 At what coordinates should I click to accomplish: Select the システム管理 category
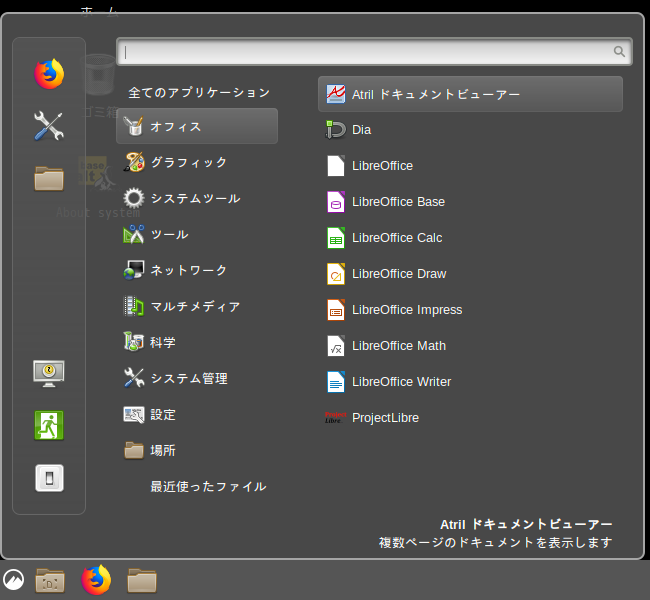(197, 378)
